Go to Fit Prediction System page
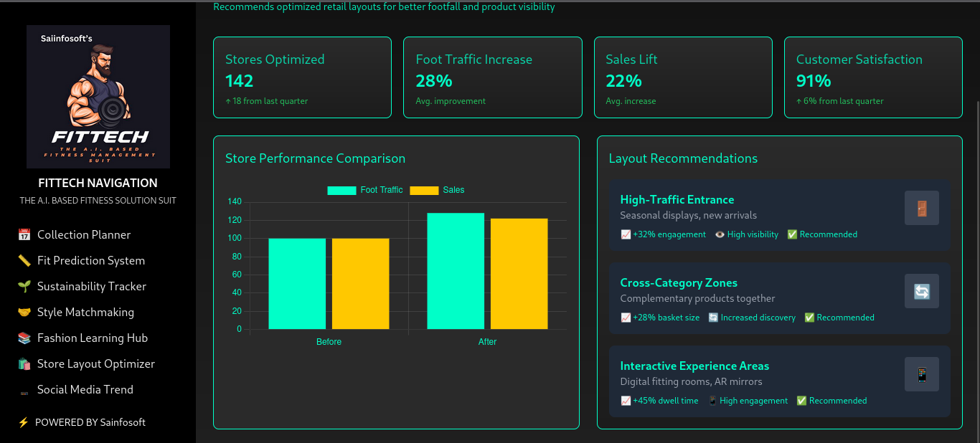The height and width of the screenshot is (443, 980). (90, 261)
